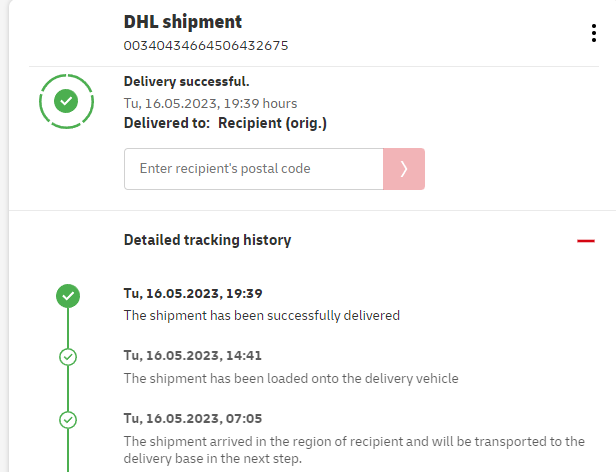The height and width of the screenshot is (472, 616).
Task: Click the DHL shipment title
Action: pos(183,22)
